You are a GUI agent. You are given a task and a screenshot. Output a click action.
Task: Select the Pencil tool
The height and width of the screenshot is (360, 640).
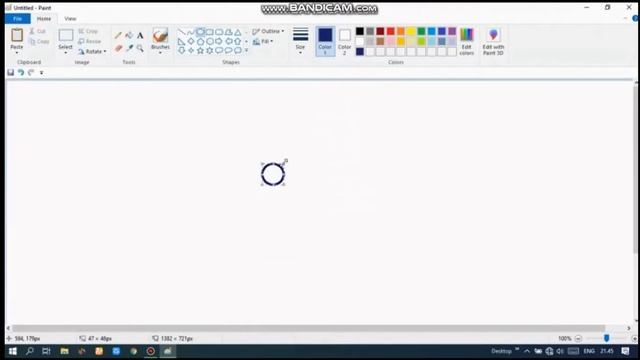(x=118, y=36)
